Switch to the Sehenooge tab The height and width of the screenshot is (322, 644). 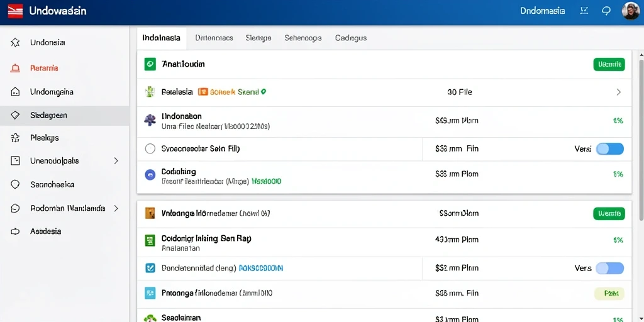(x=303, y=38)
